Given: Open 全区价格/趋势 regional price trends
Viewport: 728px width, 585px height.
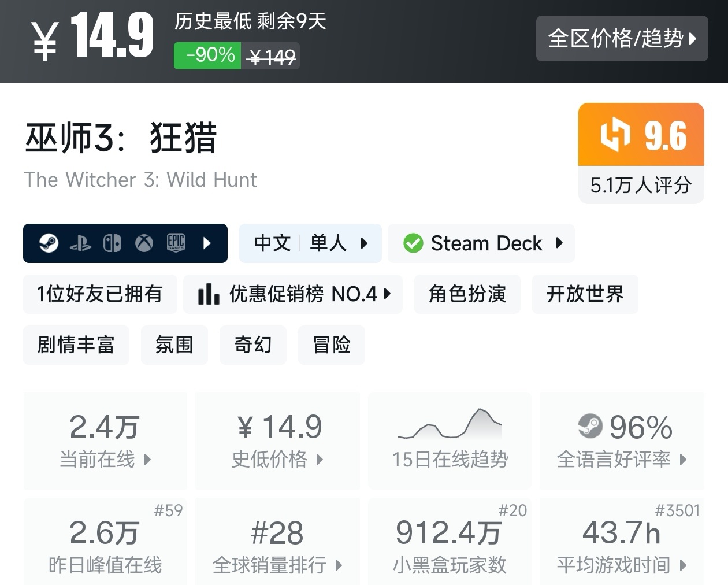Looking at the screenshot, I should pos(622,39).
